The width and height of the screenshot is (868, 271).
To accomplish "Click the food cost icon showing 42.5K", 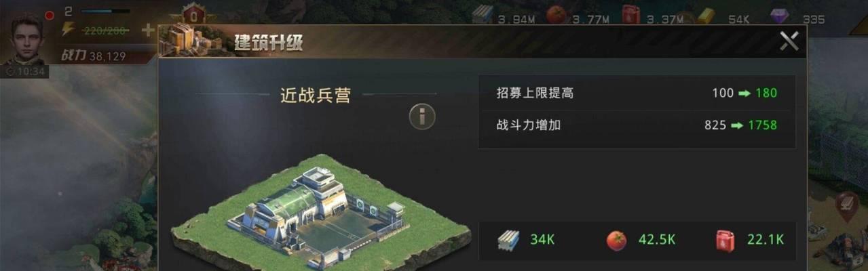I will (x=616, y=241).
